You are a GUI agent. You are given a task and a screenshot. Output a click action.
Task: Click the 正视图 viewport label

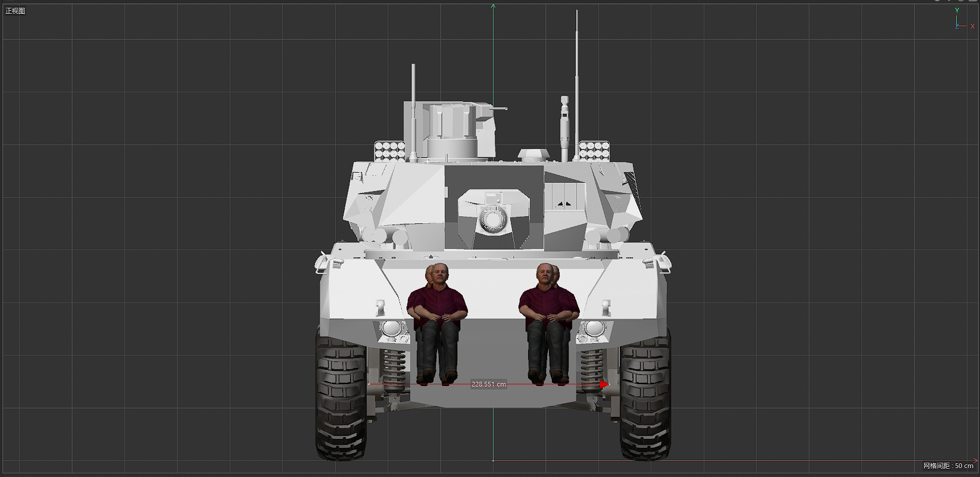point(15,11)
